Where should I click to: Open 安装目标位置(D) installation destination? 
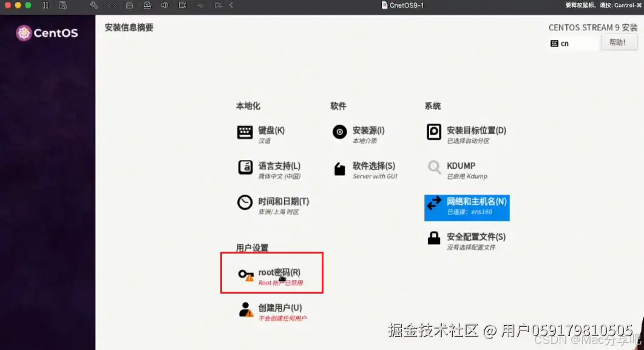433,132
